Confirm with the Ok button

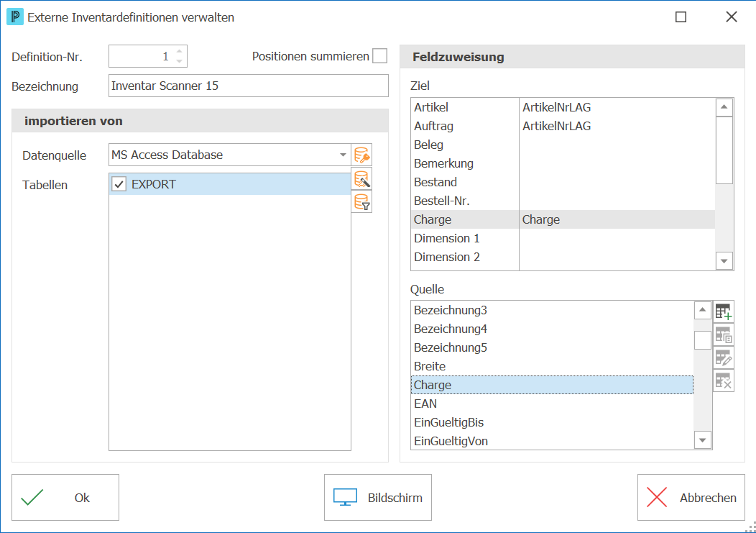click(x=65, y=497)
